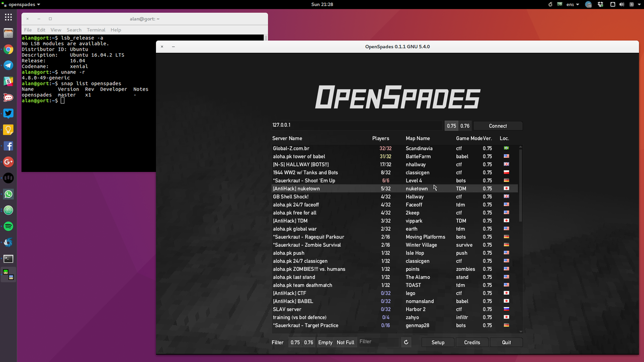
Task: Open Slack from the dock
Action: 8,81
